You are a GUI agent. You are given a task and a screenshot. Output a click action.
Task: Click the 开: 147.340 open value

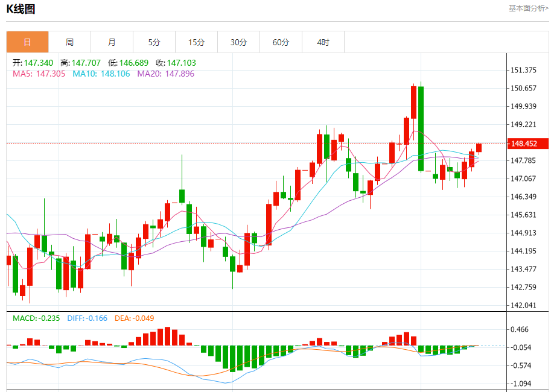click(33, 63)
